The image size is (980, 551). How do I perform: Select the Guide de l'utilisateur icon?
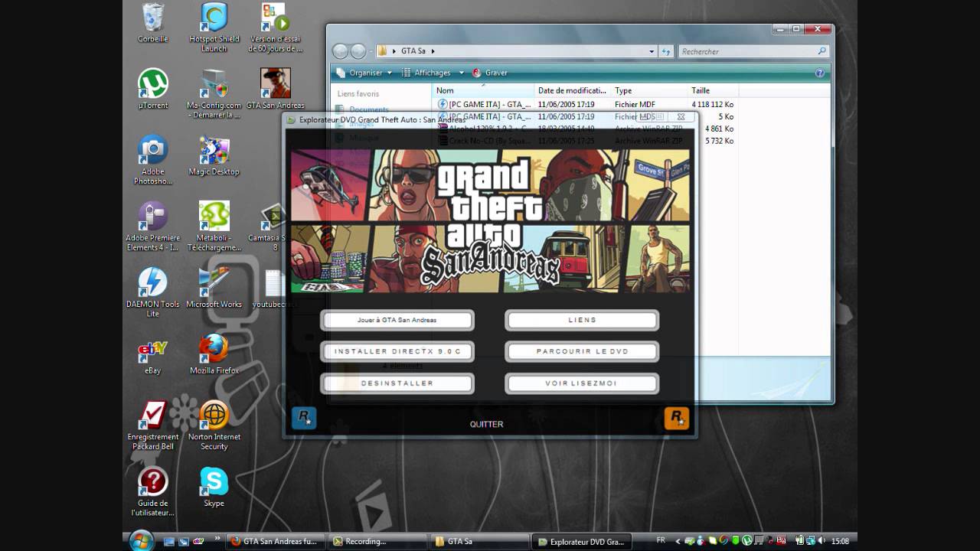152,491
